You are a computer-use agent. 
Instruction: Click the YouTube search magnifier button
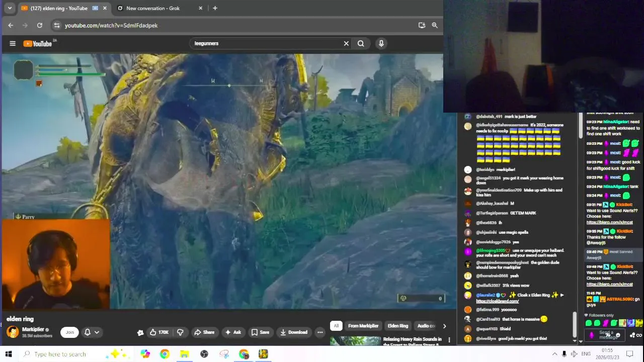[x=361, y=43]
